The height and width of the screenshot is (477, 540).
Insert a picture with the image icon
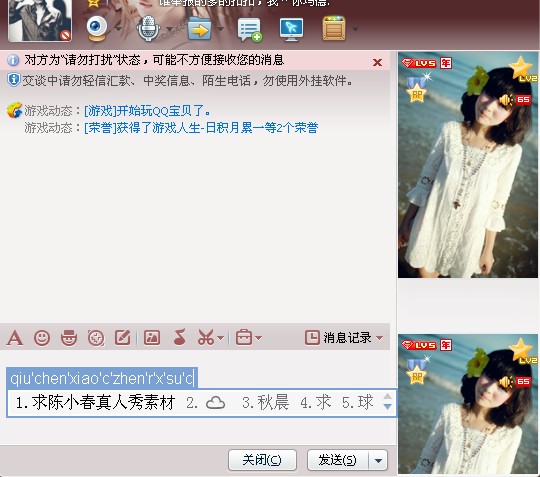[152, 338]
